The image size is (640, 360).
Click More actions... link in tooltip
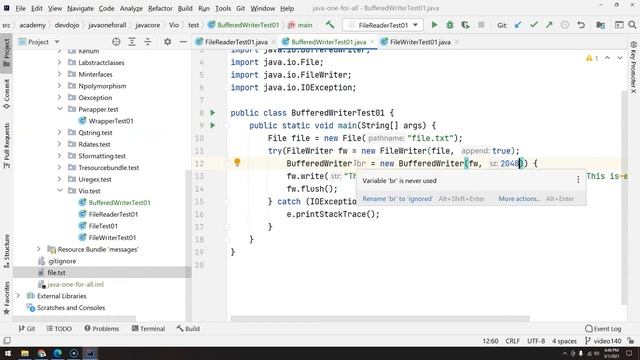(x=519, y=199)
